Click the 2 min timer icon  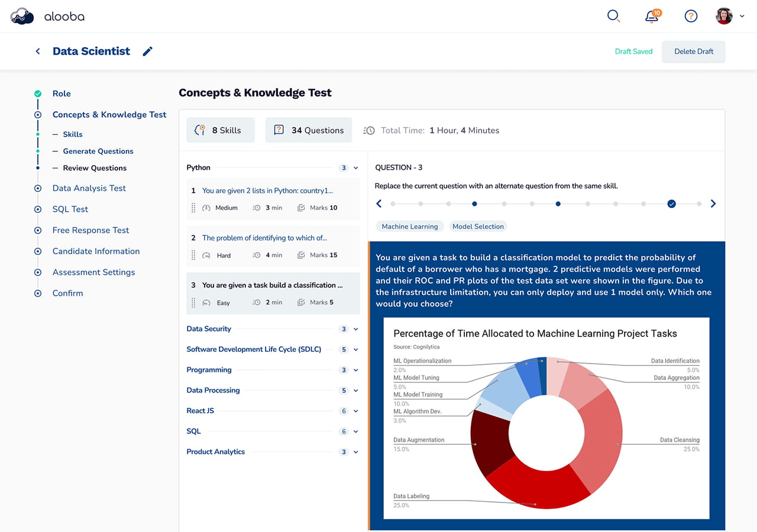pos(257,303)
